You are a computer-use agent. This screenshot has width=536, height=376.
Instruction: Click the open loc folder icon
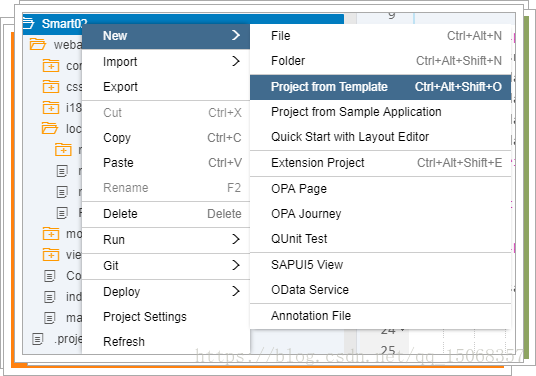point(50,129)
